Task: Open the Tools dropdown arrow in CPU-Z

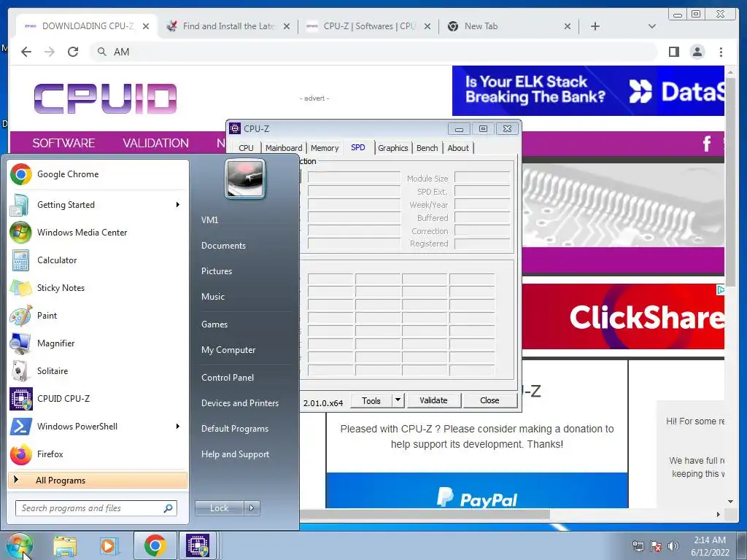Action: coord(398,400)
